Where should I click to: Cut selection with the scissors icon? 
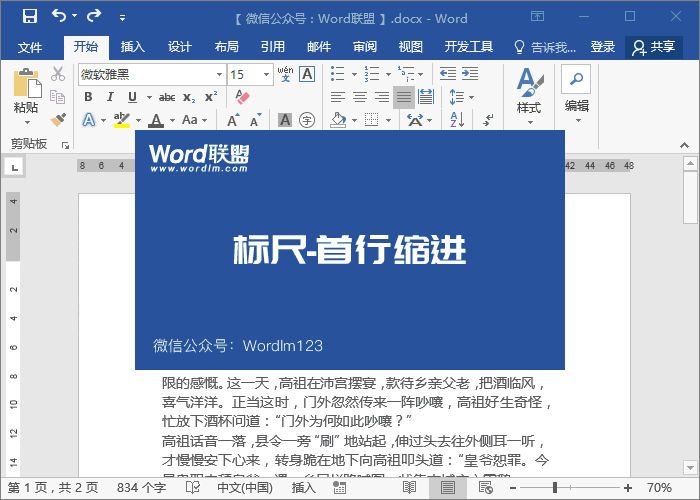(58, 74)
